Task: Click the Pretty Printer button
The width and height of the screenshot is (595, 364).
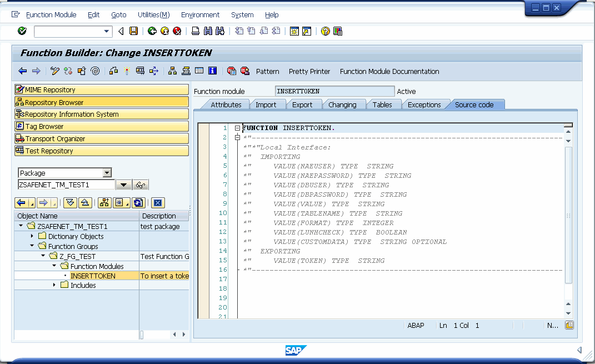Action: tap(309, 71)
